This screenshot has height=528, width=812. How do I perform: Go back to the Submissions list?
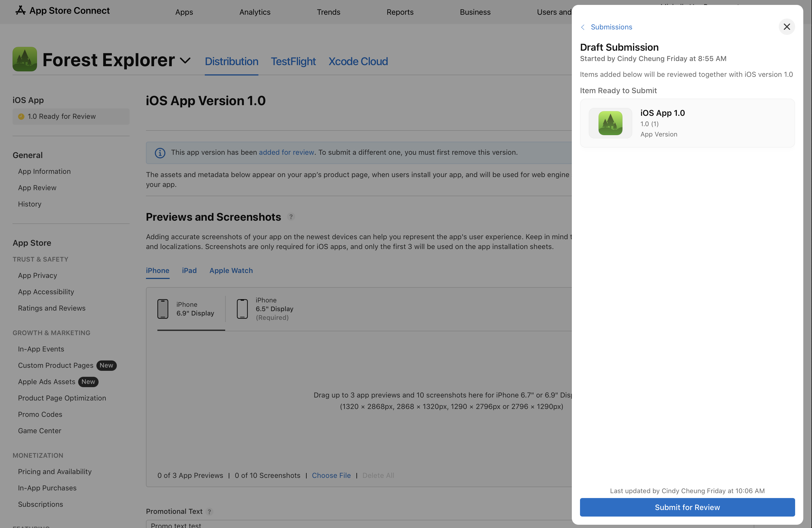(x=611, y=27)
